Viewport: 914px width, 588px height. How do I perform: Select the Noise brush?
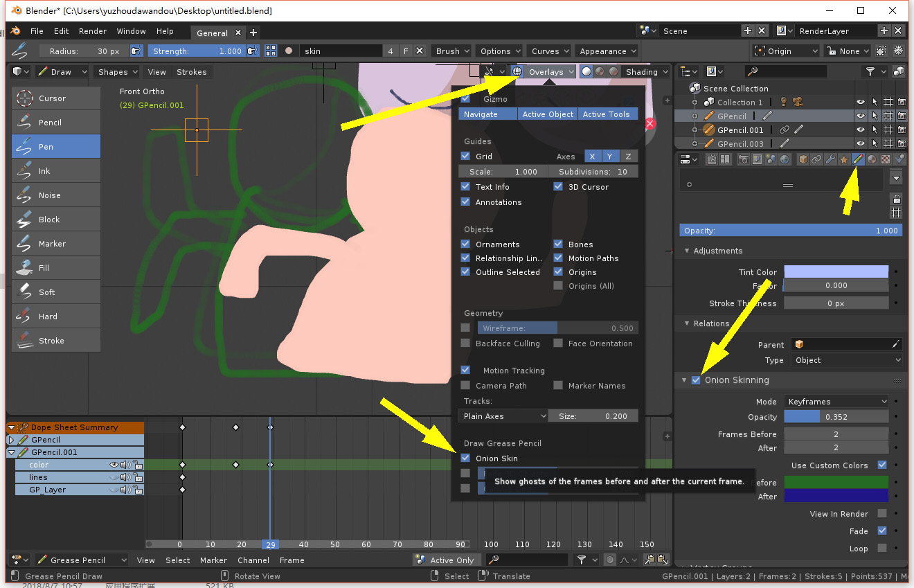(x=56, y=195)
